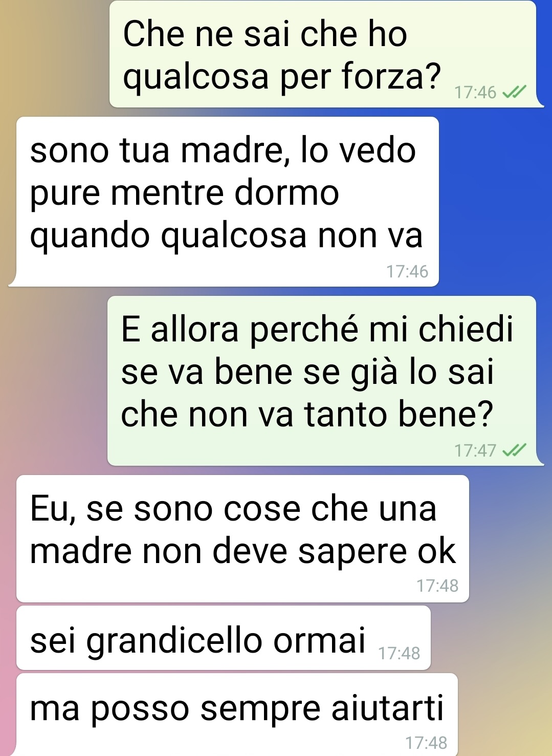This screenshot has height=756, width=552.
Task: Tap the 17:46 timestamp under 'quando qualcosa non va'
Action: click(x=407, y=271)
